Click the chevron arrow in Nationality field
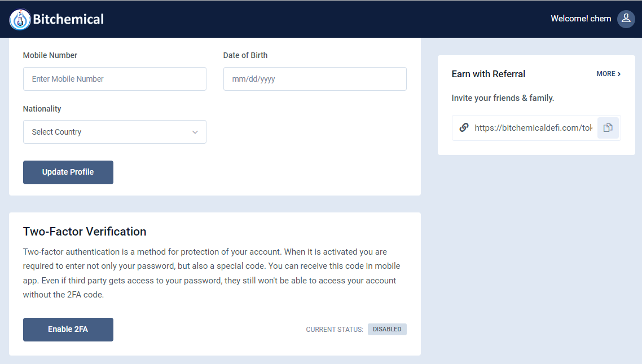Viewport: 642px width, 364px height. [195, 132]
